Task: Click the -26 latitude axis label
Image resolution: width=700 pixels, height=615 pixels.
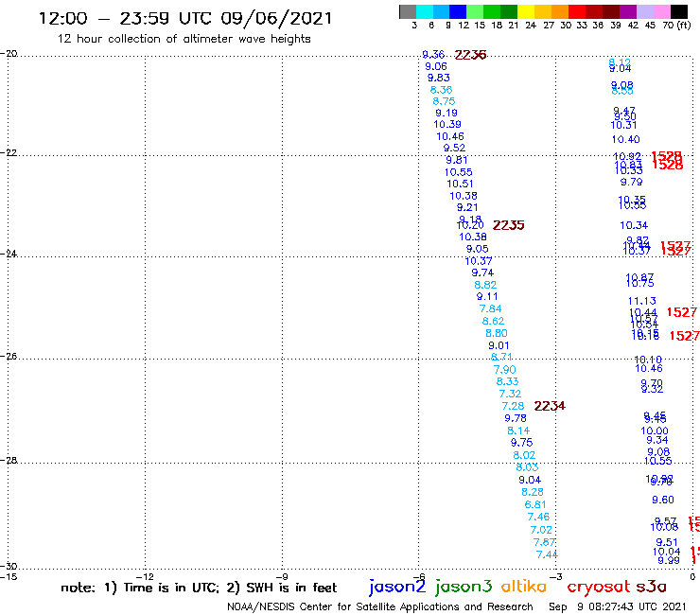Action: [9, 357]
